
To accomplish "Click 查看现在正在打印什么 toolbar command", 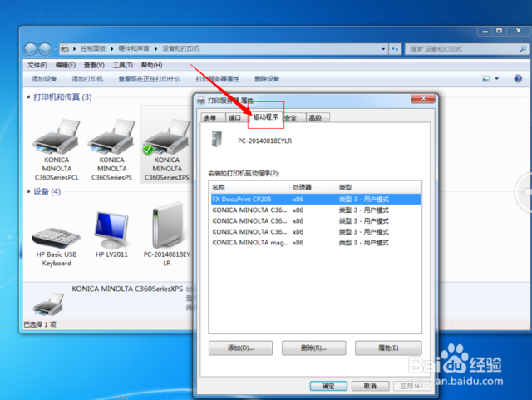I will [x=150, y=79].
